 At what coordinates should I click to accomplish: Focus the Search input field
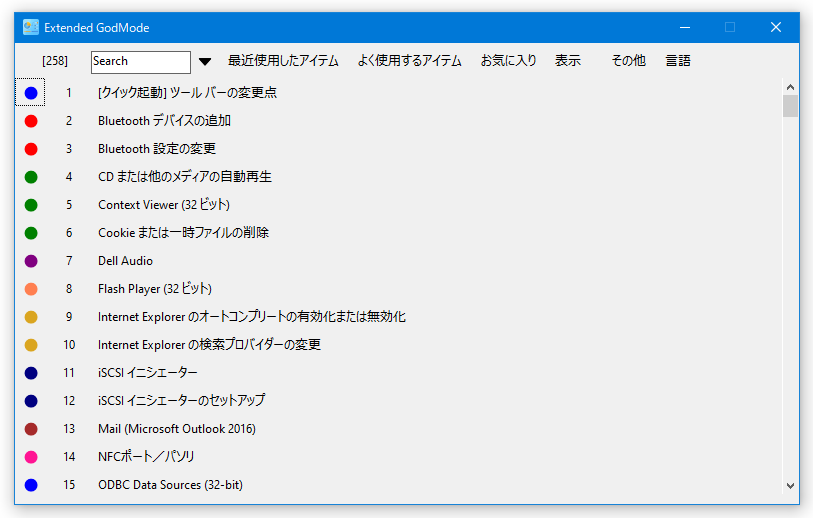pyautogui.click(x=141, y=62)
